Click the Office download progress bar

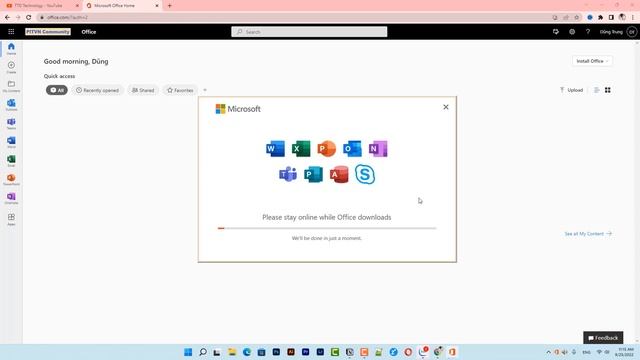pos(327,228)
